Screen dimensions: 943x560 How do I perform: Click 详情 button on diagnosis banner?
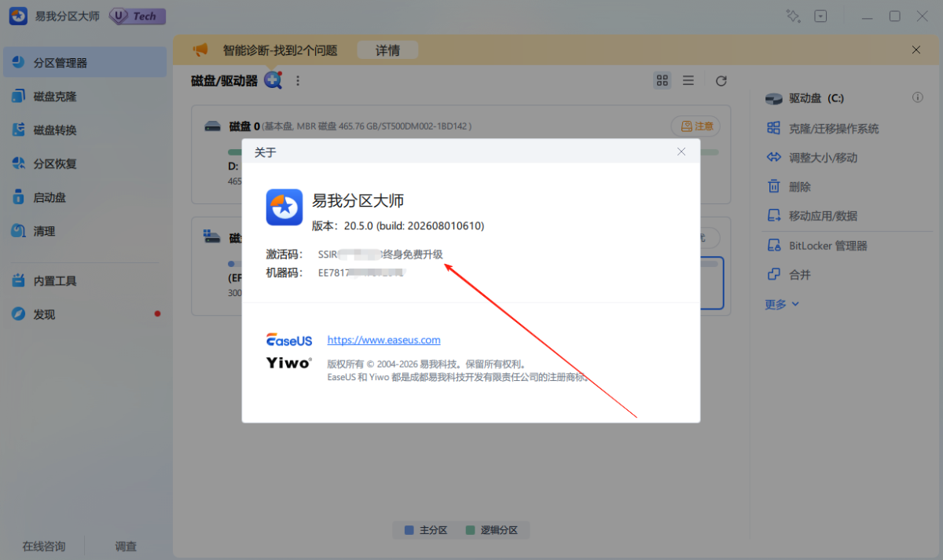[x=387, y=50]
